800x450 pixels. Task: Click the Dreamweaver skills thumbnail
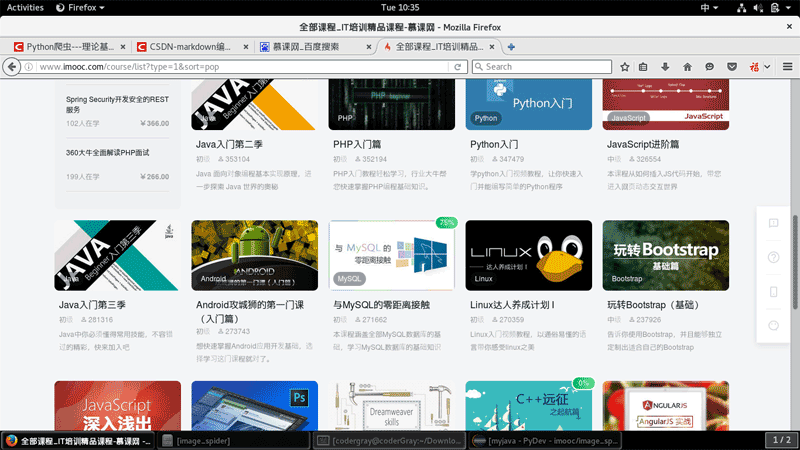click(391, 406)
